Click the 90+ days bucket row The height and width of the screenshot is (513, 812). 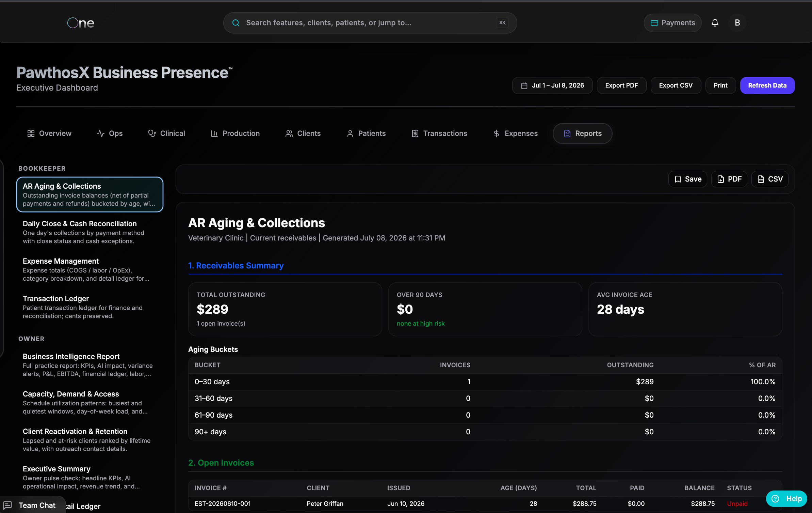point(485,432)
